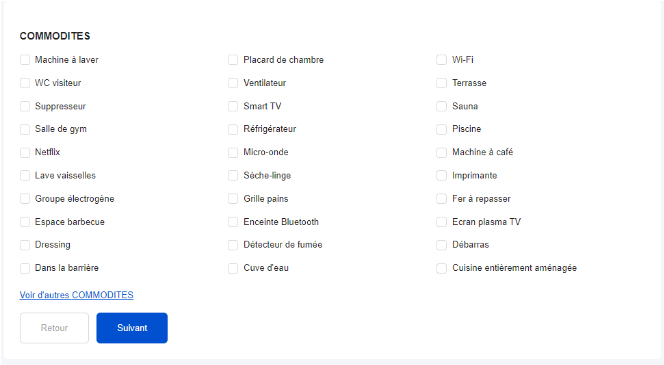Check the Machine à café option
Screen dimensions: 664x365
441,152
